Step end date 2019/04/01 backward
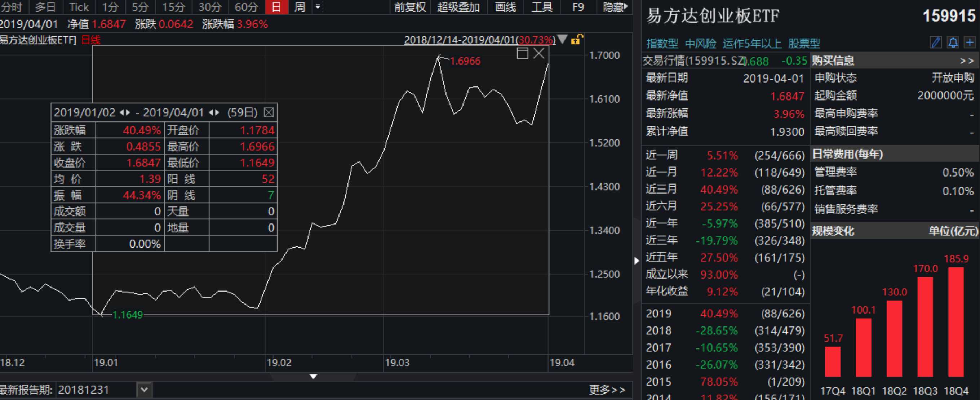 [211, 112]
